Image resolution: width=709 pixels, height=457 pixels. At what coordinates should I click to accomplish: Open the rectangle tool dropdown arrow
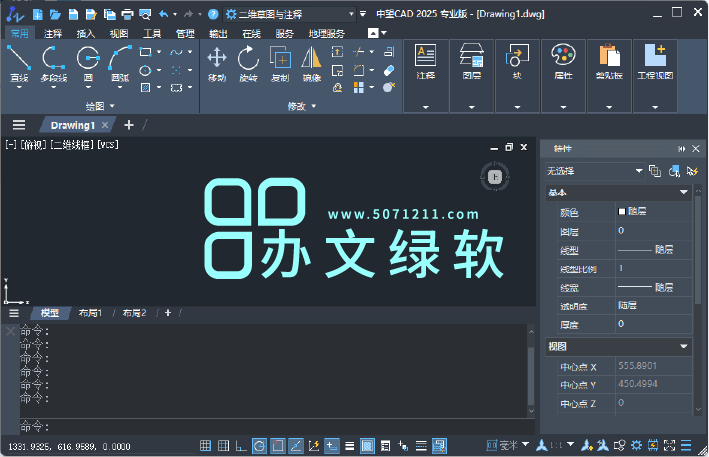click(x=159, y=52)
